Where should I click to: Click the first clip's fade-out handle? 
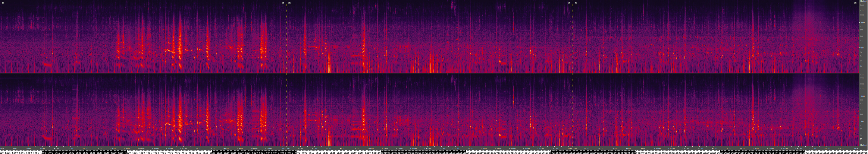tap(283, 3)
